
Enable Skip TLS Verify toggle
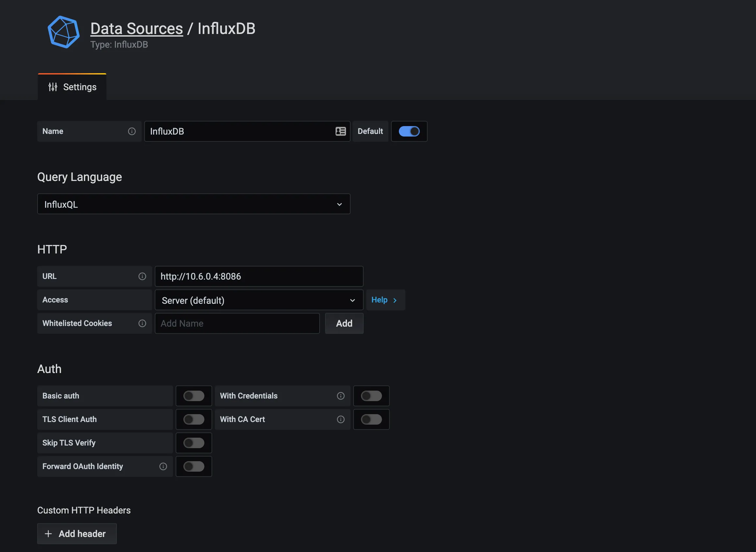click(x=194, y=443)
